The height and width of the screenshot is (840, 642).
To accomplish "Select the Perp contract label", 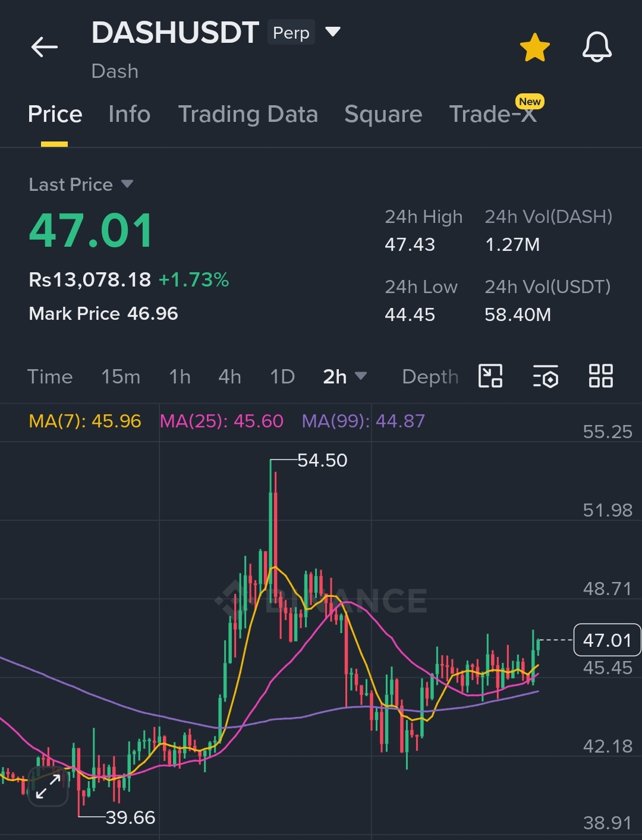I will pos(291,33).
